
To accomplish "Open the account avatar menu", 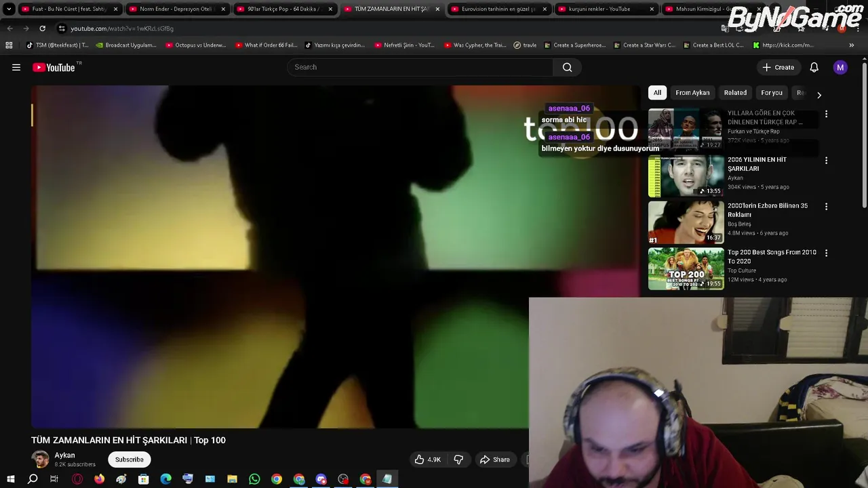I will pos(840,67).
